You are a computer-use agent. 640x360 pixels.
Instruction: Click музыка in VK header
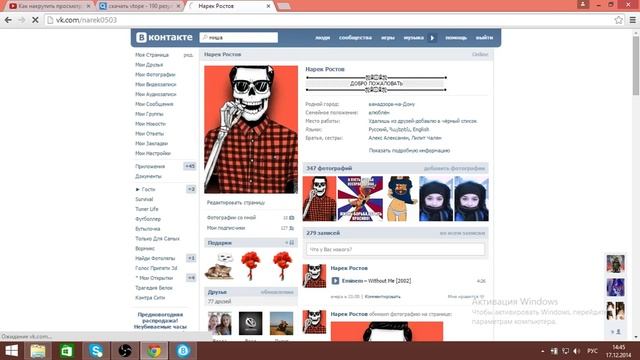413,38
